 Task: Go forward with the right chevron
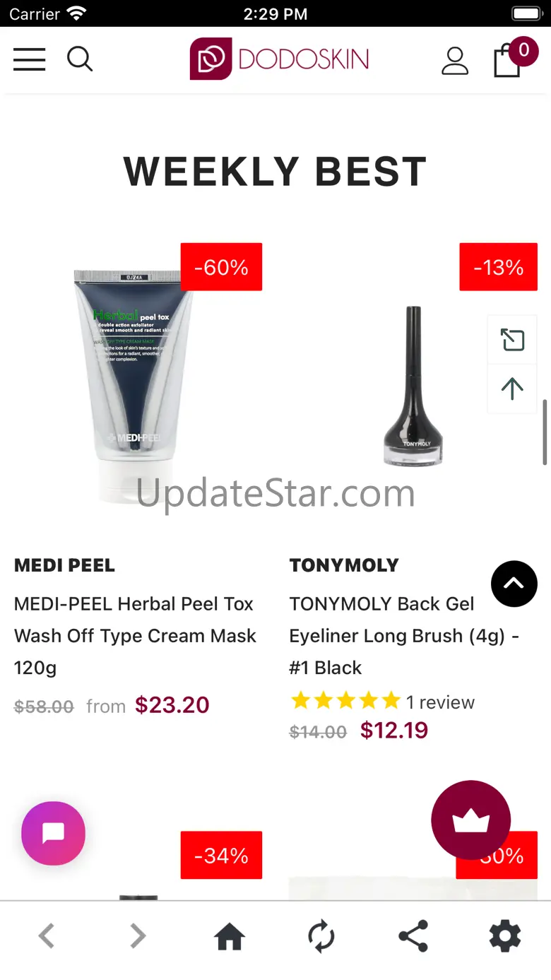point(138,937)
